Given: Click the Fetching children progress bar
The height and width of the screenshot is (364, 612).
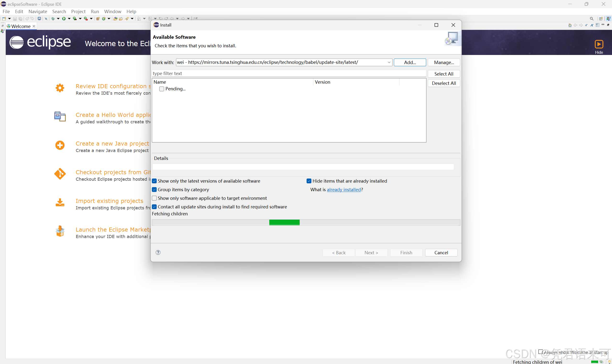Looking at the screenshot, I should [x=306, y=223].
